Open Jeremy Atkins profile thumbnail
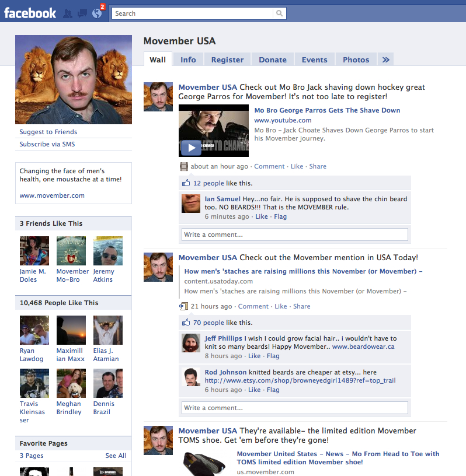This screenshot has width=466, height=476. tap(108, 251)
